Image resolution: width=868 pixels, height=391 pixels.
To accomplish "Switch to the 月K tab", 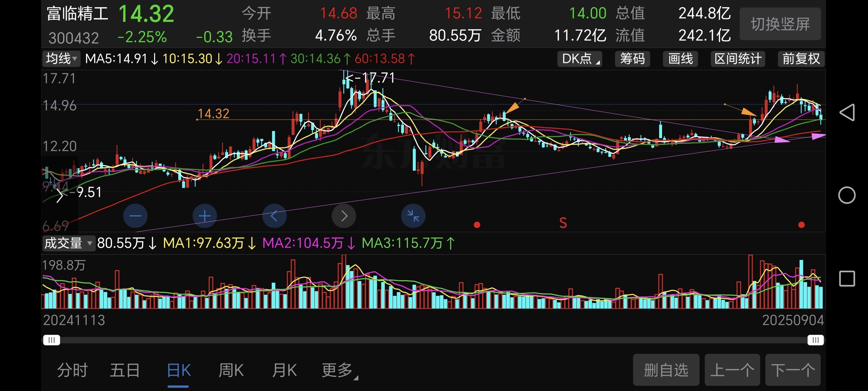I will click(284, 370).
